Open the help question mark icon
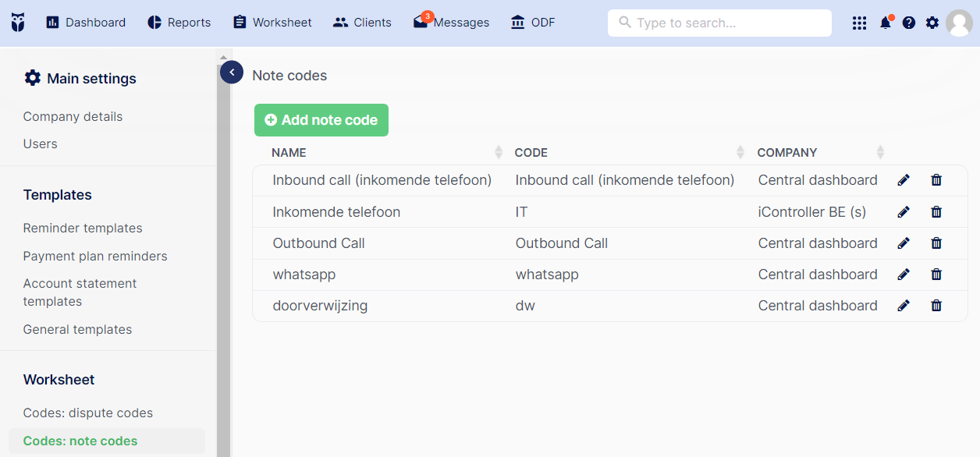 click(908, 23)
